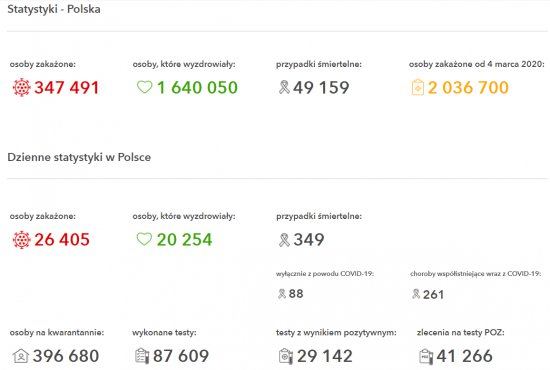
Task: Click the POZ test order icon beside 41 266
Action: [426, 356]
